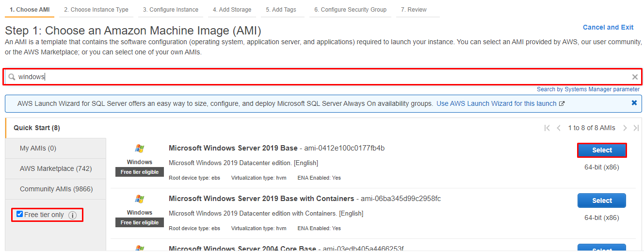The width and height of the screenshot is (644, 252).
Task: Go to the last page of AMIs
Action: (636, 128)
